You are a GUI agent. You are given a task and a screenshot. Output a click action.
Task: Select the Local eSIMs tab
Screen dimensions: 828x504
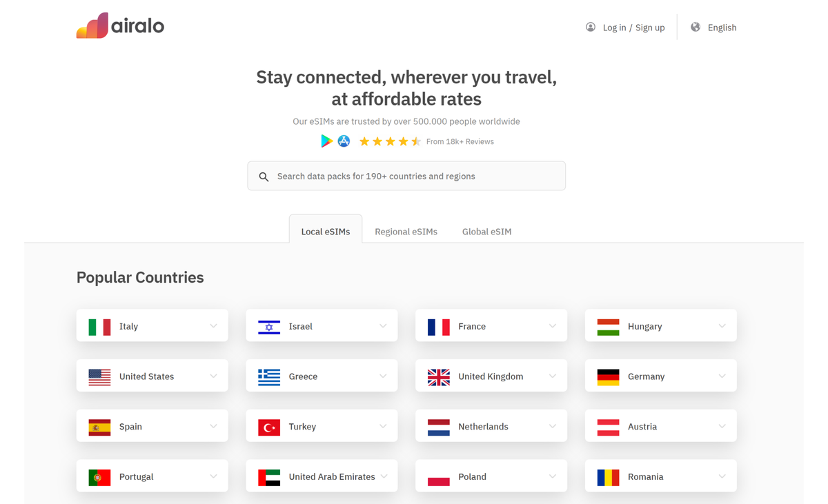pyautogui.click(x=326, y=230)
